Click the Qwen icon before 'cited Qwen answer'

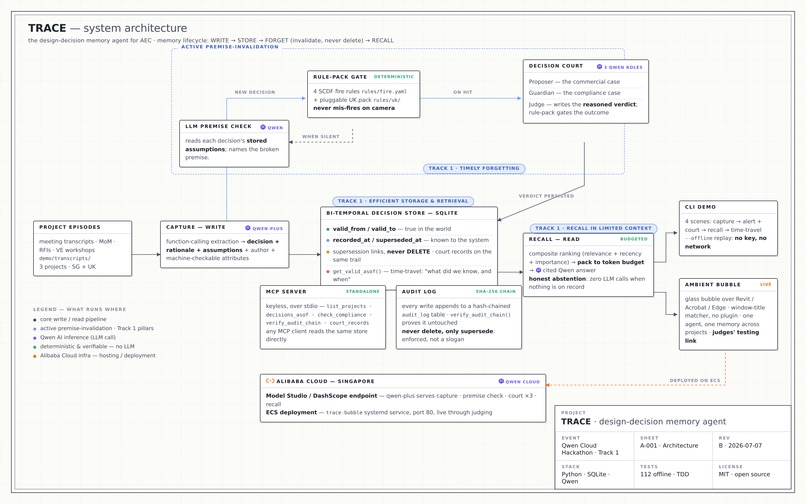coord(538,270)
